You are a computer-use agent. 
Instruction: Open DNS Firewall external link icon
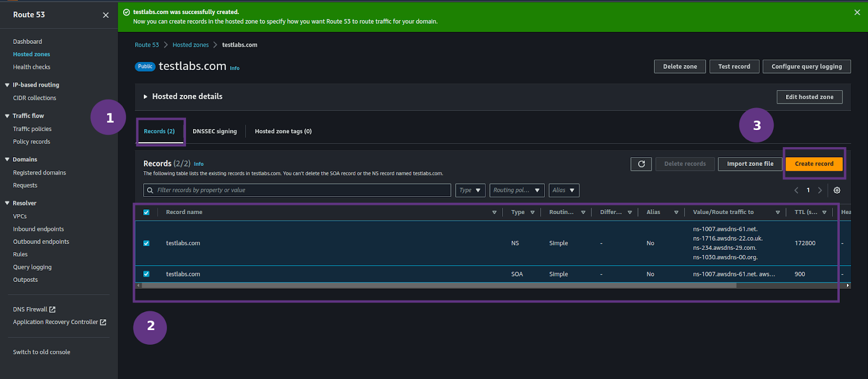(x=53, y=310)
